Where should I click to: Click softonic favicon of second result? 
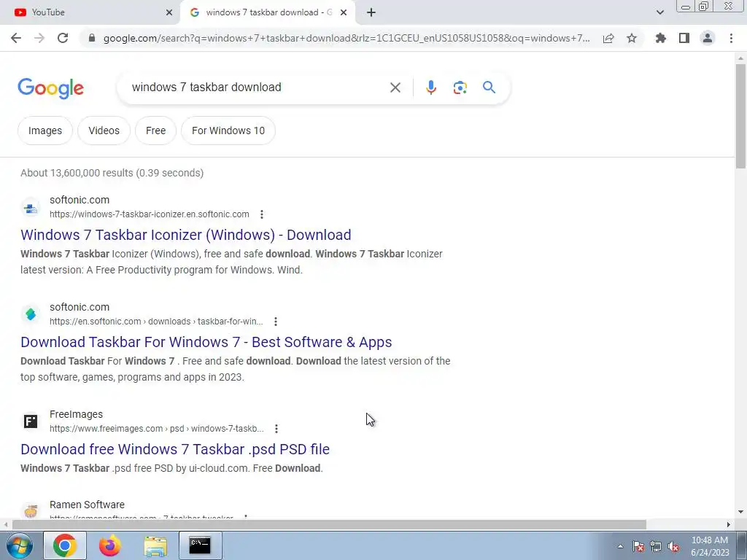[31, 314]
